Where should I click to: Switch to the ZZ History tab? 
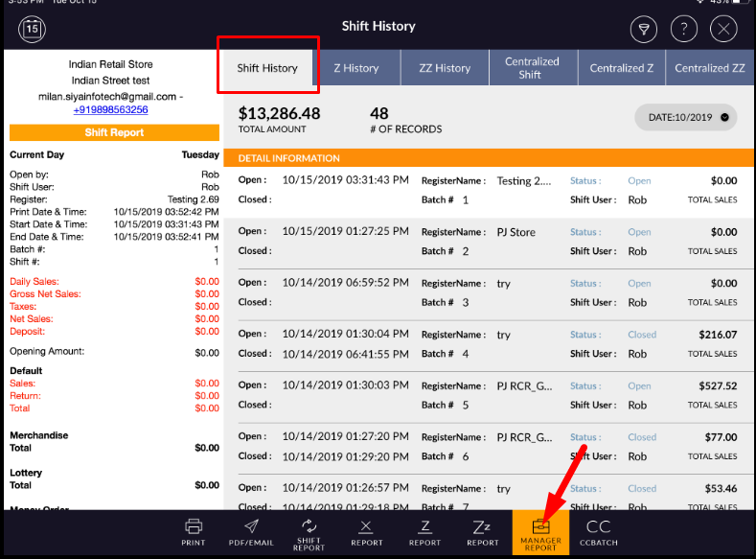445,68
